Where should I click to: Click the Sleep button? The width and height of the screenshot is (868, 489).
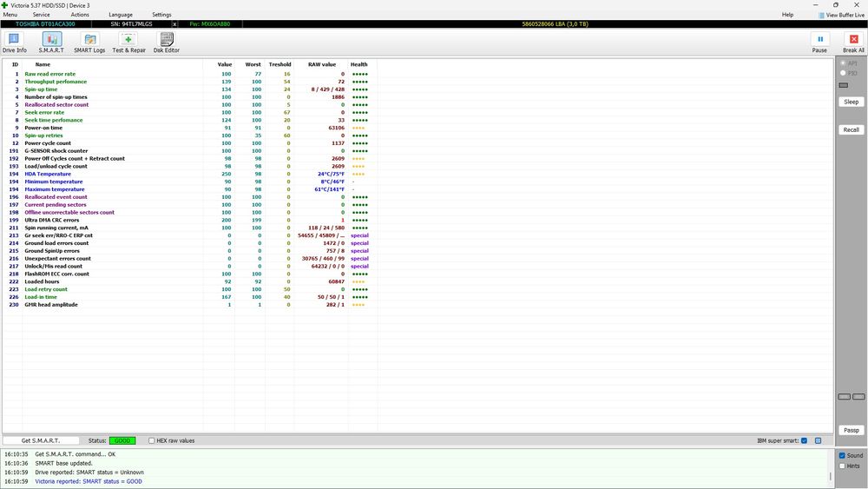tap(851, 102)
